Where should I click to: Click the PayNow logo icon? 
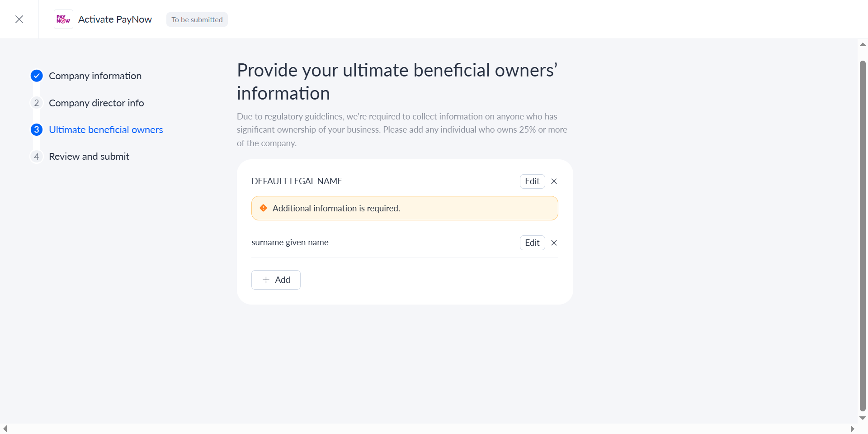[63, 19]
